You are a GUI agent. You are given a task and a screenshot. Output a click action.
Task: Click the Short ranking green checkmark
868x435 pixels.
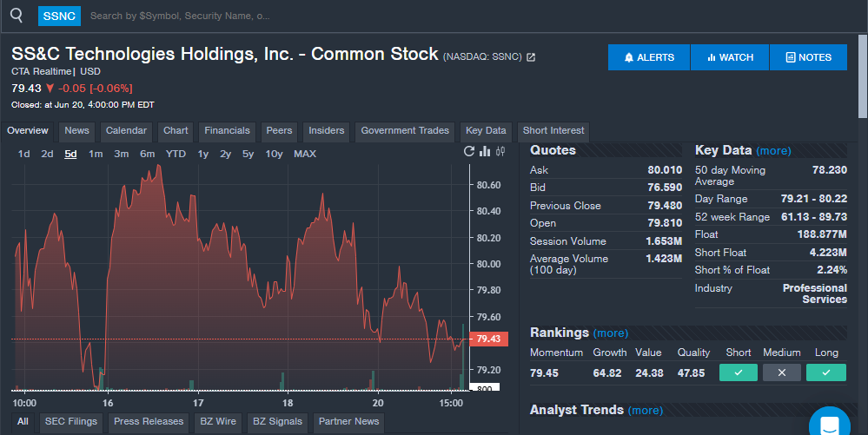click(738, 372)
